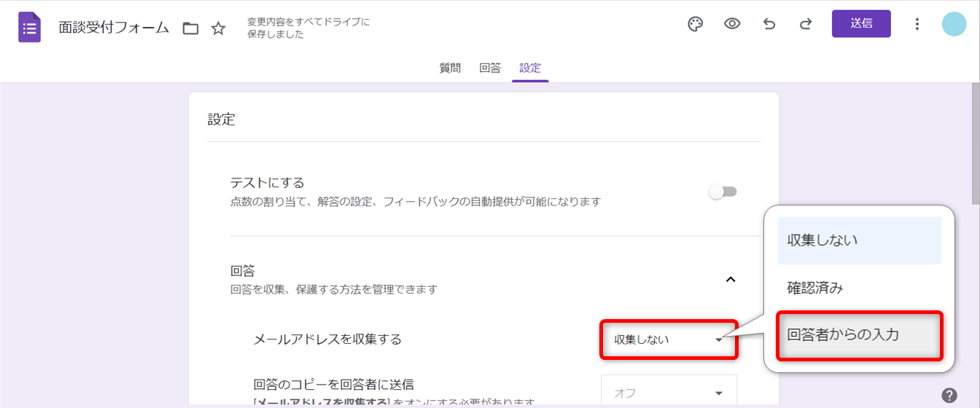Star the form with the star icon
980x408 pixels.
coord(218,28)
